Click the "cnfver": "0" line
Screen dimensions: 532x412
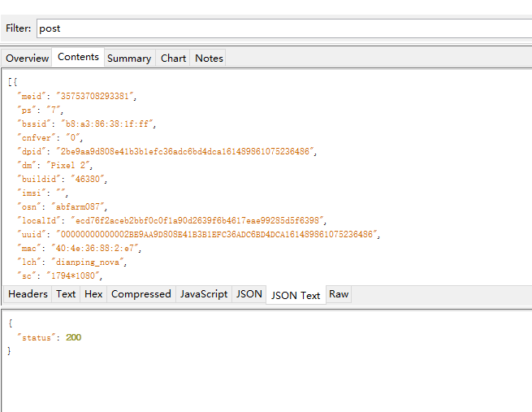pos(50,137)
